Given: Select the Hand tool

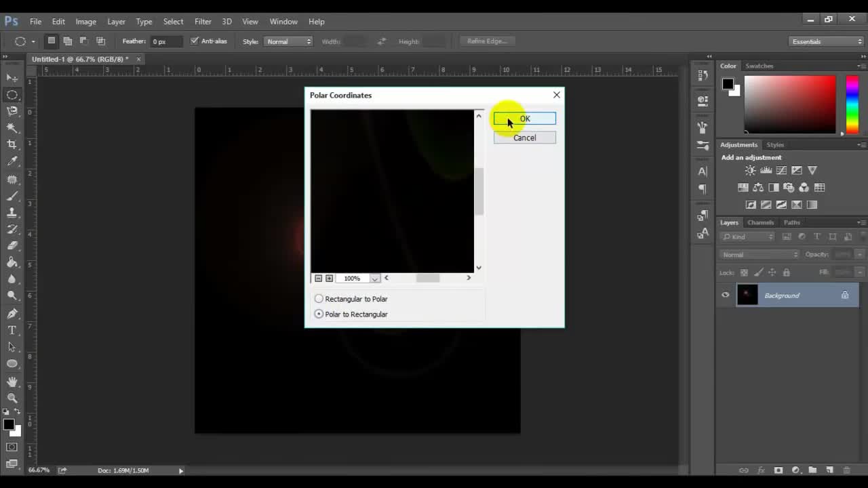Looking at the screenshot, I should click(12, 382).
